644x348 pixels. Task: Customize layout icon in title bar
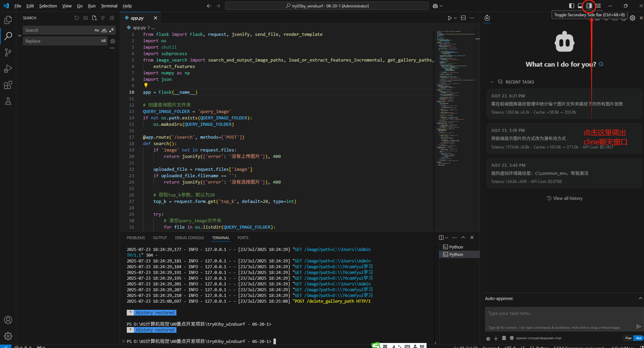(x=598, y=6)
